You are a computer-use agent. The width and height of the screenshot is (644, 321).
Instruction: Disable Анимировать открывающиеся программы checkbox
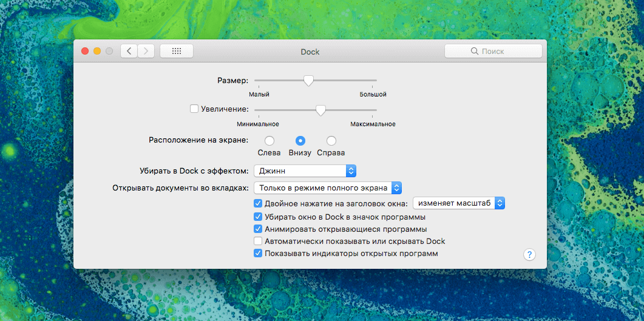(x=258, y=229)
